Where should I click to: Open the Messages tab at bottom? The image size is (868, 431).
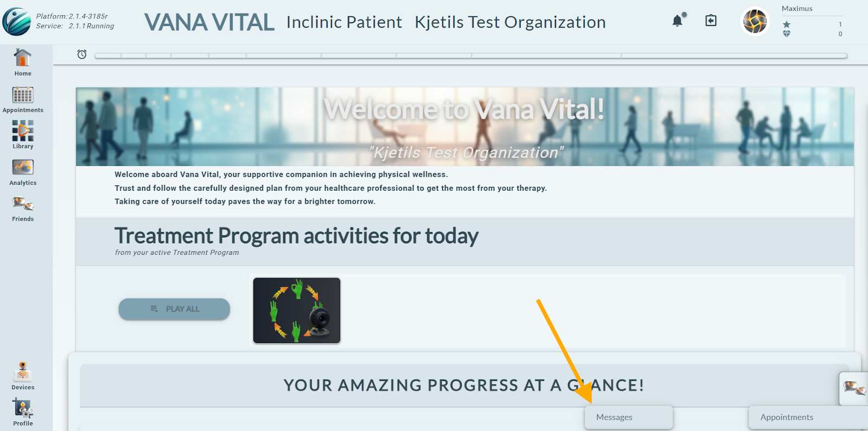pyautogui.click(x=629, y=417)
